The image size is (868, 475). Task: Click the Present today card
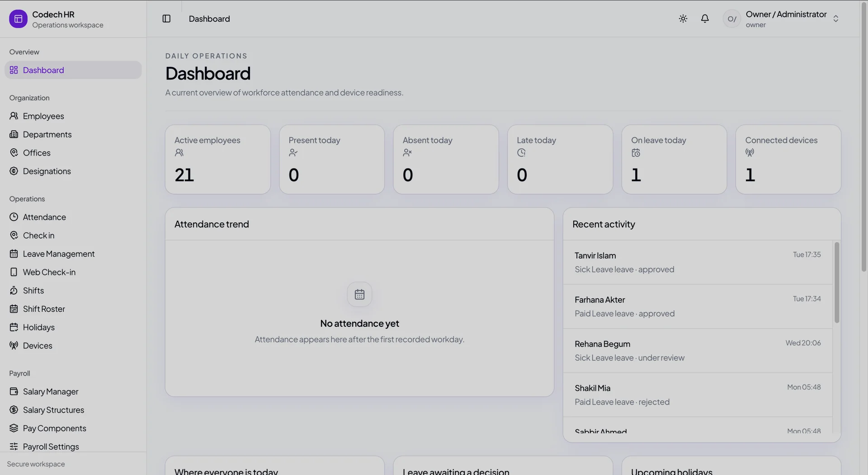[x=332, y=160]
